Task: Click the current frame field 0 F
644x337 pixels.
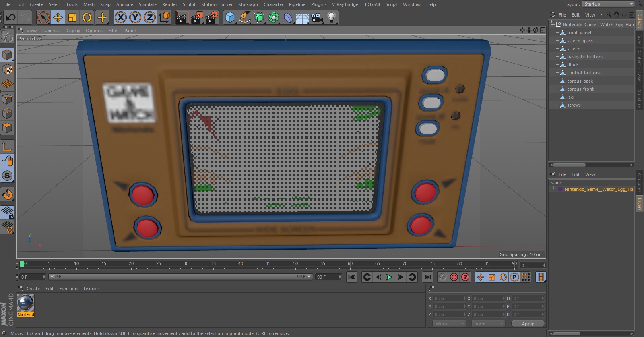Action: pyautogui.click(x=33, y=277)
